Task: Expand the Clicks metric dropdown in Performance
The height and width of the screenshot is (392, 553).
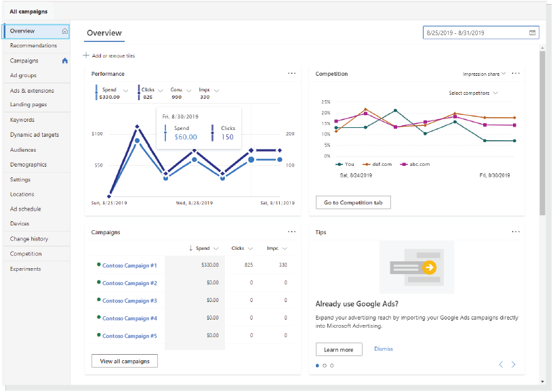Action: click(161, 91)
